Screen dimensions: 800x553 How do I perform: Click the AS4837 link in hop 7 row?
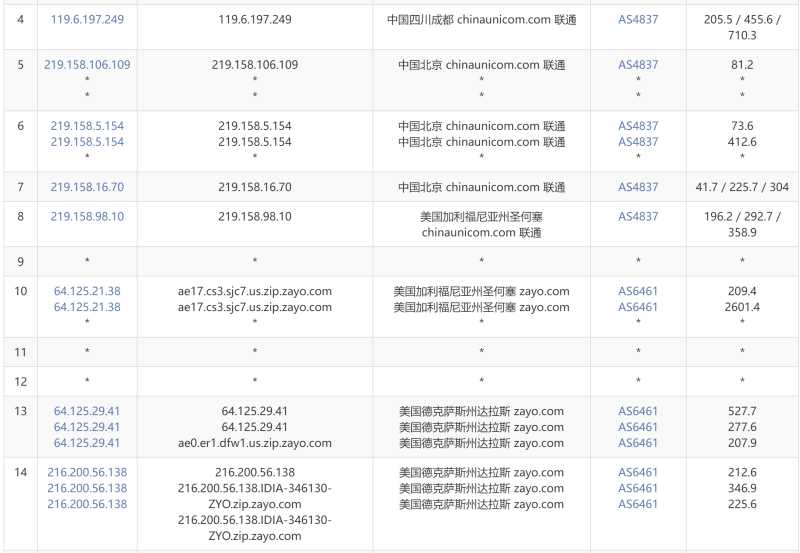click(x=638, y=187)
